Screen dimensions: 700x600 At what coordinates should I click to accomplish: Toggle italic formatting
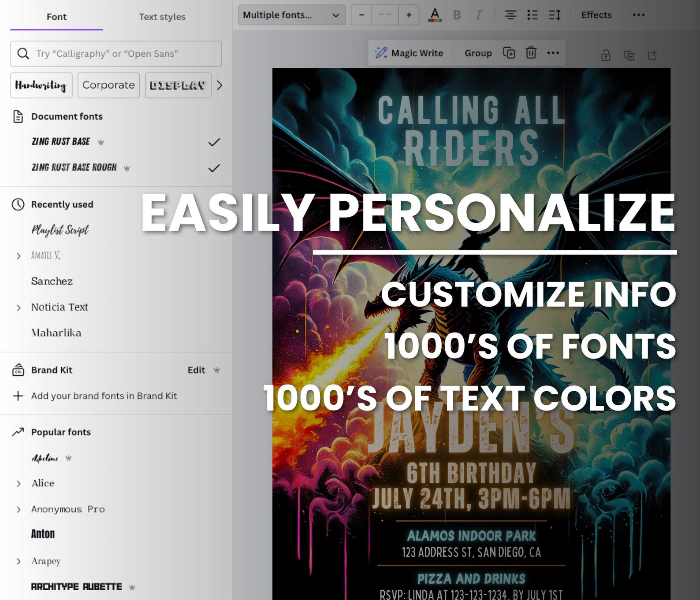point(478,15)
